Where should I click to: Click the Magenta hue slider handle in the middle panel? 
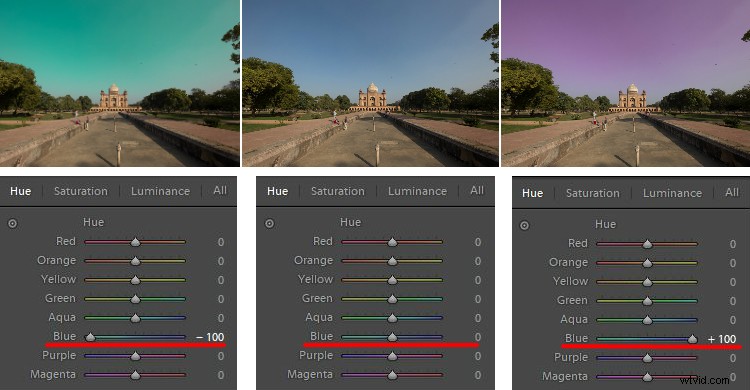[x=392, y=375]
